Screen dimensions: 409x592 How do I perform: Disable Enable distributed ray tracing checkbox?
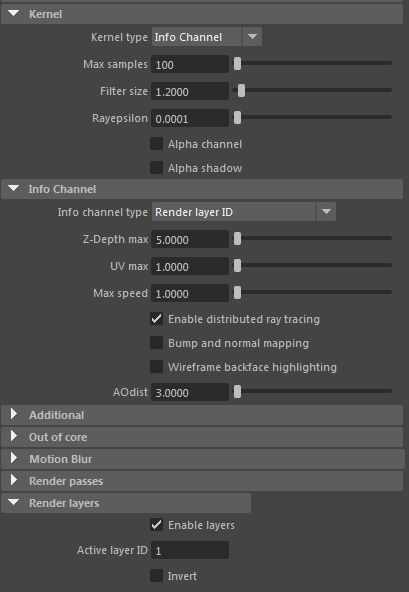coord(156,319)
